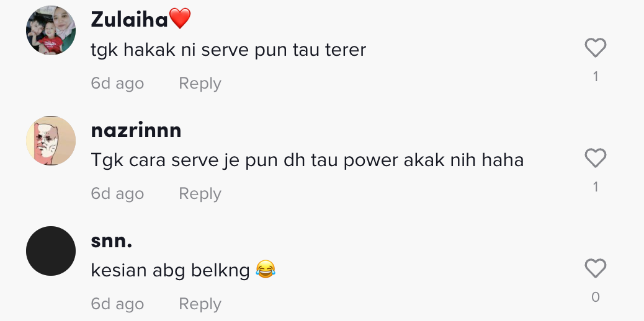Reply to snn.'s comment
Image resolution: width=644 pixels, height=321 pixels.
pos(200,304)
